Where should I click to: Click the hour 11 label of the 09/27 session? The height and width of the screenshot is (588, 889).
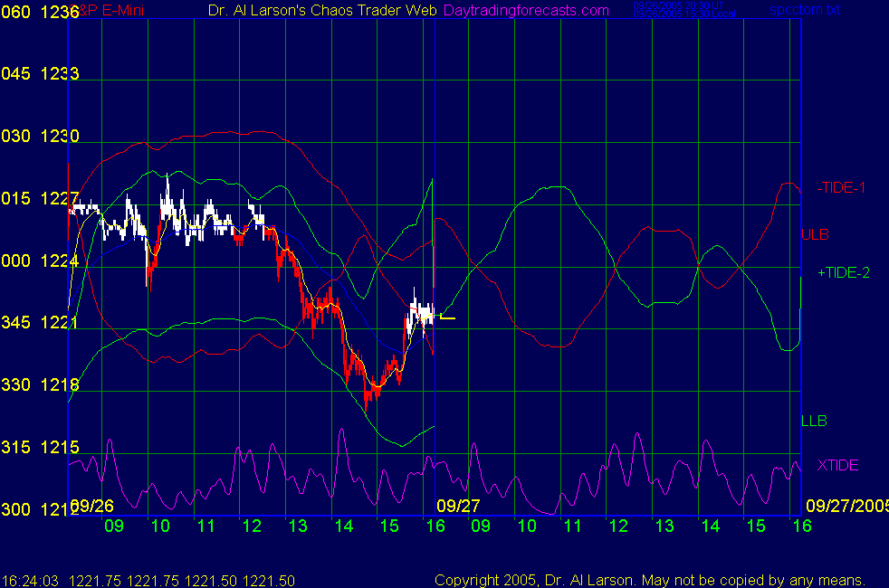click(x=573, y=526)
